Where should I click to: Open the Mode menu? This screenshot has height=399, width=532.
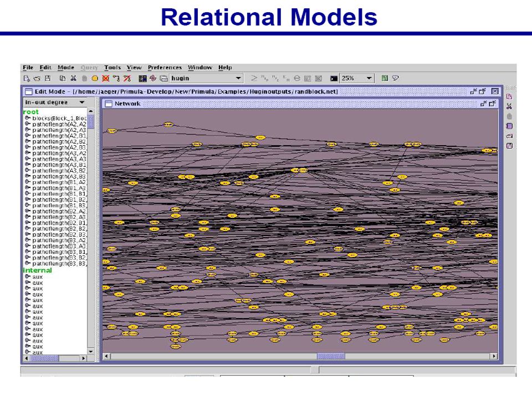click(66, 68)
